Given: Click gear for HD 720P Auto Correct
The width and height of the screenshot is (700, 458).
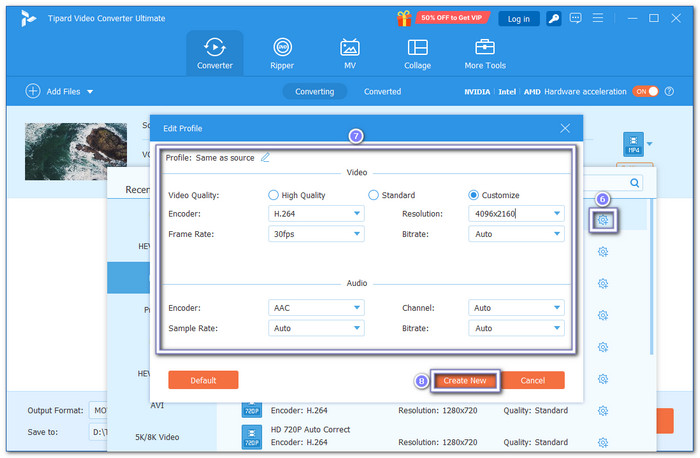Looking at the screenshot, I should click(603, 442).
